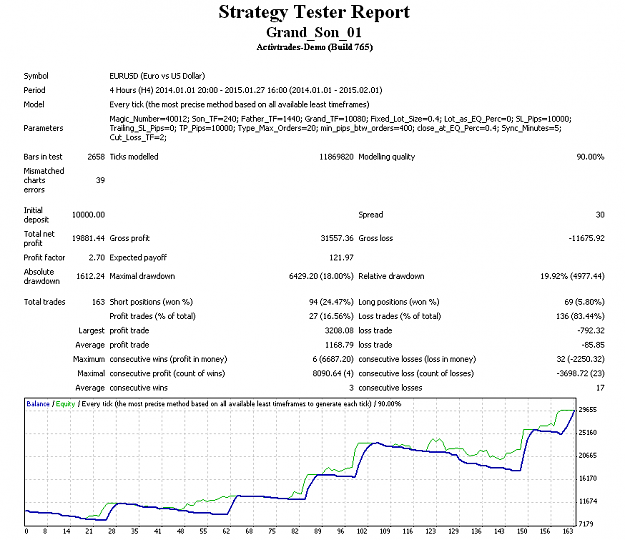The width and height of the screenshot is (625, 540).
Task: Click Total trades value 163
Action: pos(98,302)
